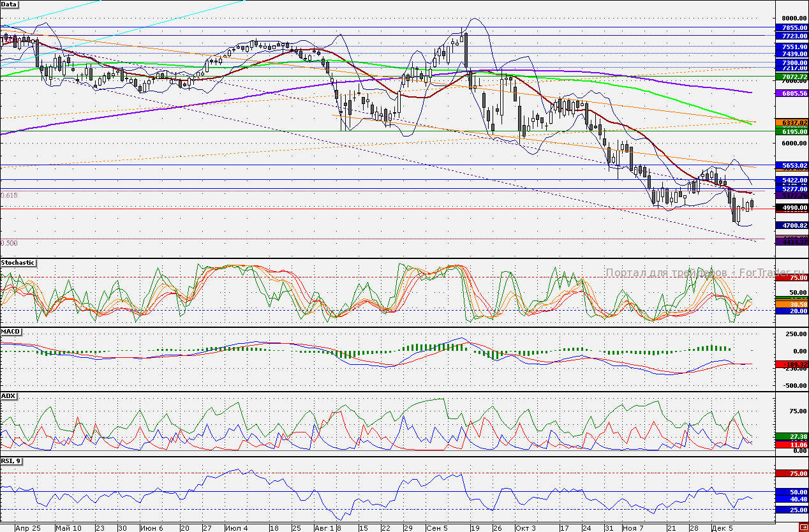Click the red -189.32 MACD value tag
Viewport: 809px width, 532px height.
pyautogui.click(x=790, y=364)
